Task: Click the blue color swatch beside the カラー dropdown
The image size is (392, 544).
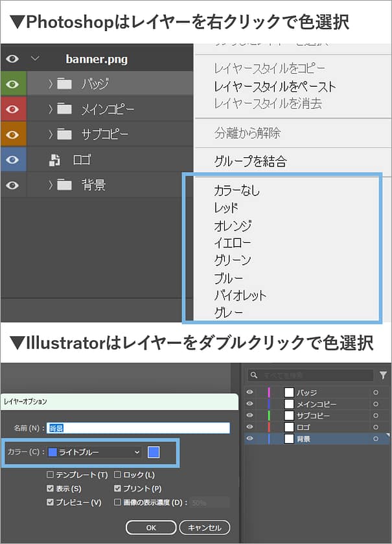Action: coord(154,452)
